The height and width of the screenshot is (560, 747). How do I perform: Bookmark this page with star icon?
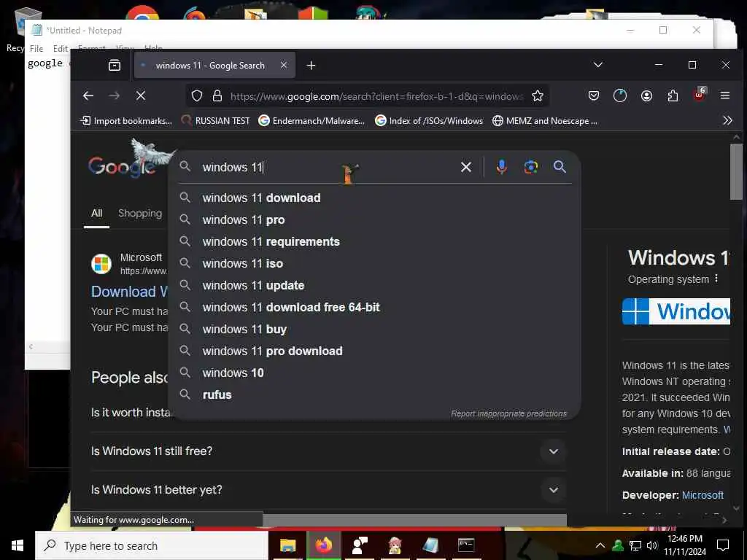click(538, 96)
